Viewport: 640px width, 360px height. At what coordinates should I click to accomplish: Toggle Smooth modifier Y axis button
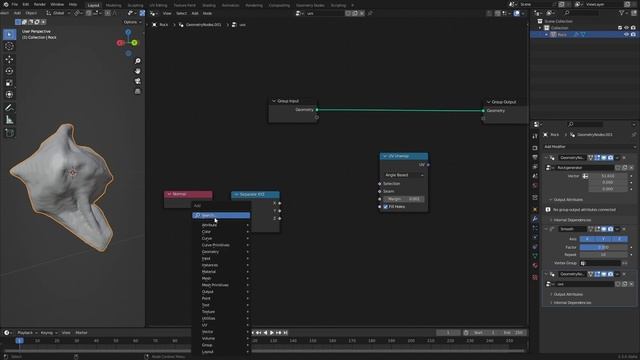click(x=603, y=239)
